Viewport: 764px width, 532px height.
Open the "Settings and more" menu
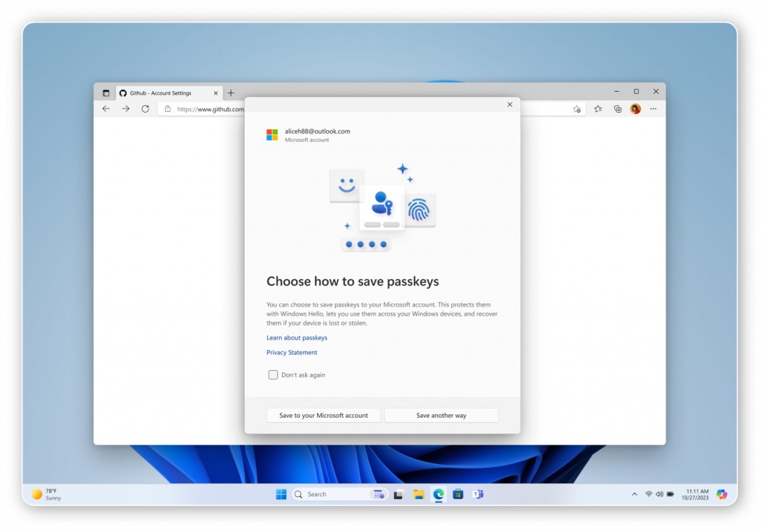654,109
